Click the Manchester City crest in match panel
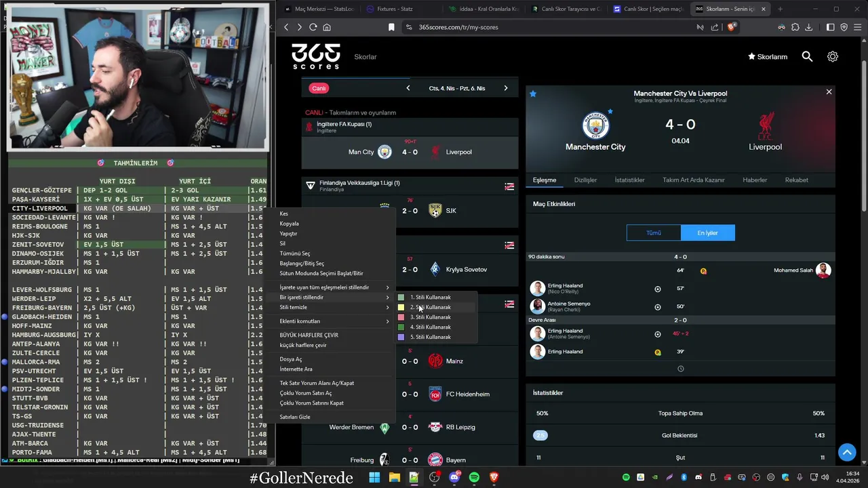This screenshot has width=868, height=488. point(595,126)
